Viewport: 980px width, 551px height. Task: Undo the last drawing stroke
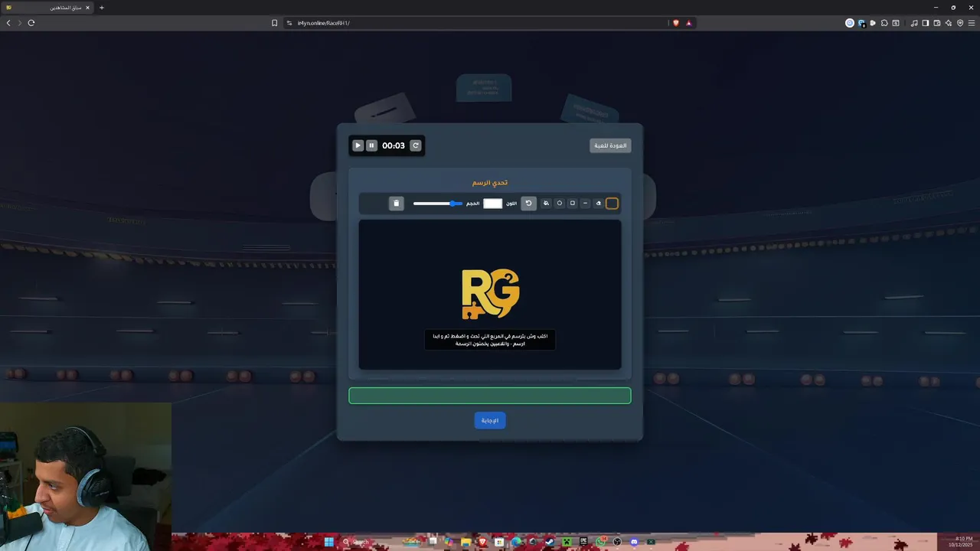point(528,204)
